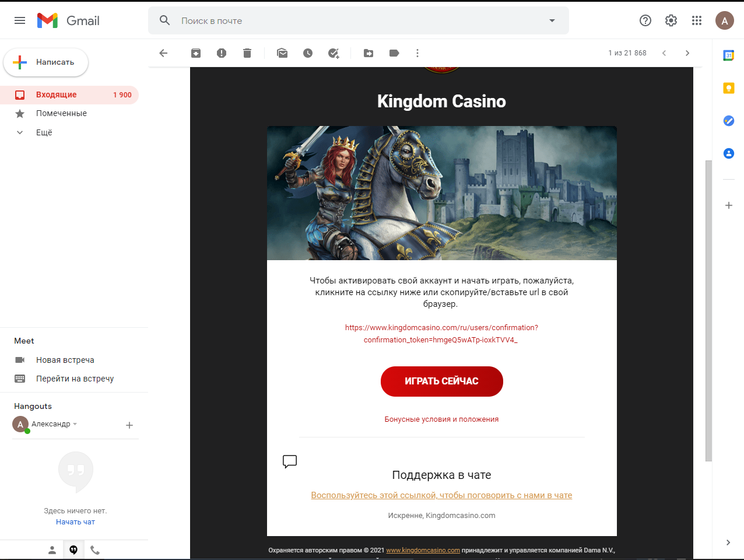
Task: Snooze the email with clock icon
Action: point(308,53)
